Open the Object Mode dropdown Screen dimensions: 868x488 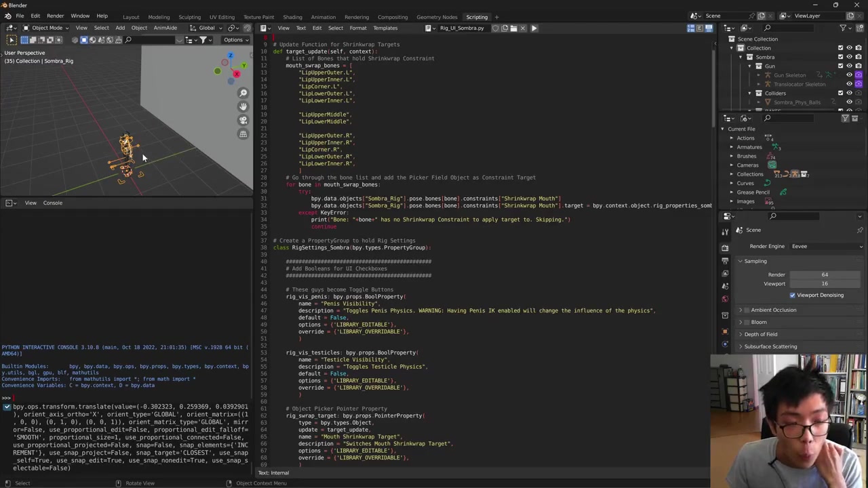point(46,28)
